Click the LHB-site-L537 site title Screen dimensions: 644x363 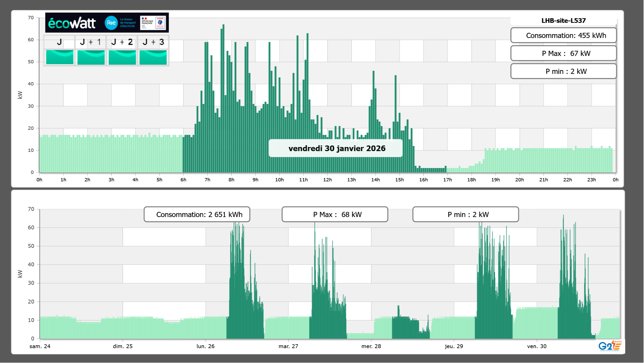coord(563,21)
